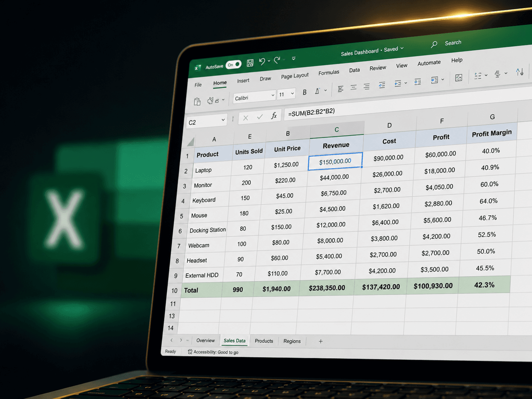
Task: Click the Align Left icon
Action: click(340, 89)
